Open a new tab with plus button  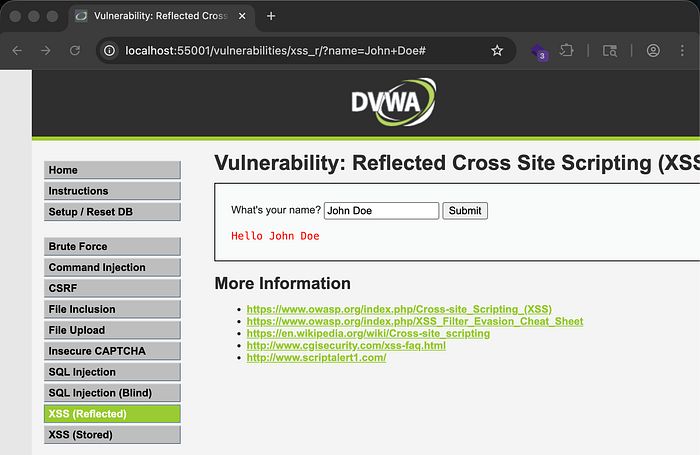[271, 16]
